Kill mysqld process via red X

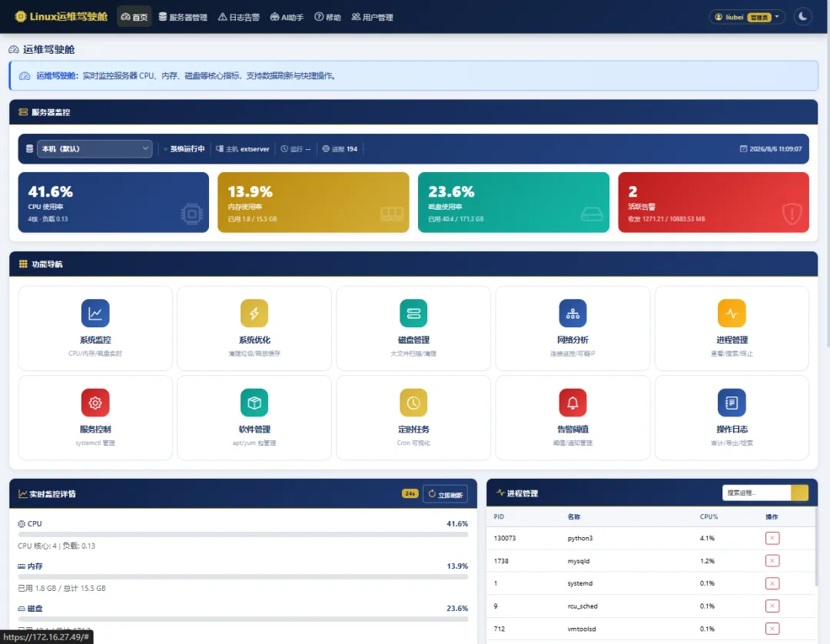[772, 560]
